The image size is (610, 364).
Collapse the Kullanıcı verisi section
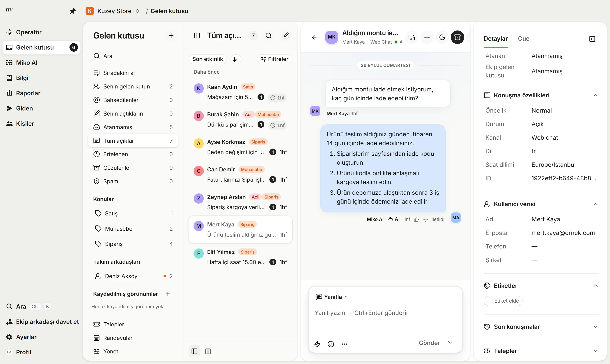point(596,204)
